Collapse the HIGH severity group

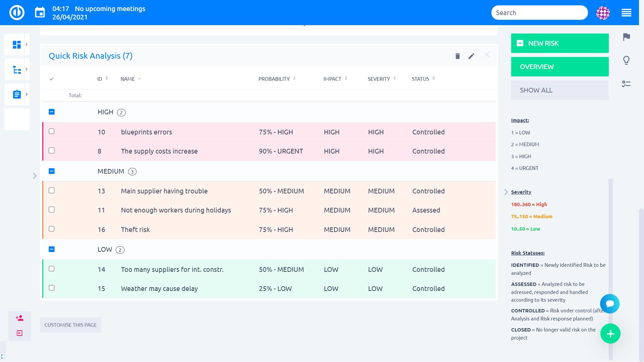coord(52,112)
